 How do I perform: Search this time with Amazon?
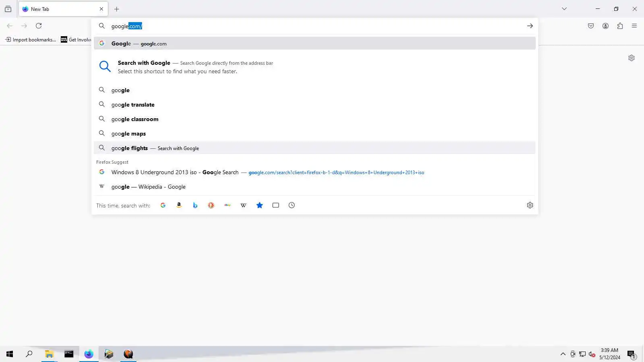179,205
